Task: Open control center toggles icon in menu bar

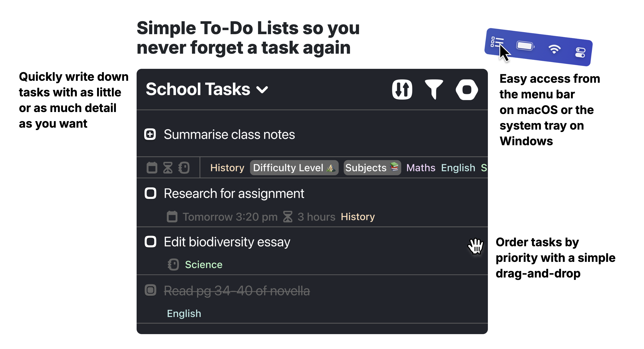Action: coord(580,52)
